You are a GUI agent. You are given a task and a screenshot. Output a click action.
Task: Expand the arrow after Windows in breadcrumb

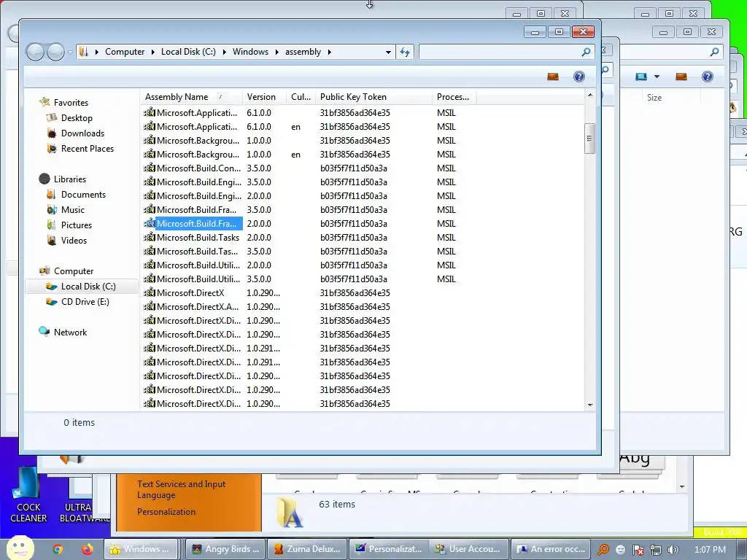tap(276, 52)
